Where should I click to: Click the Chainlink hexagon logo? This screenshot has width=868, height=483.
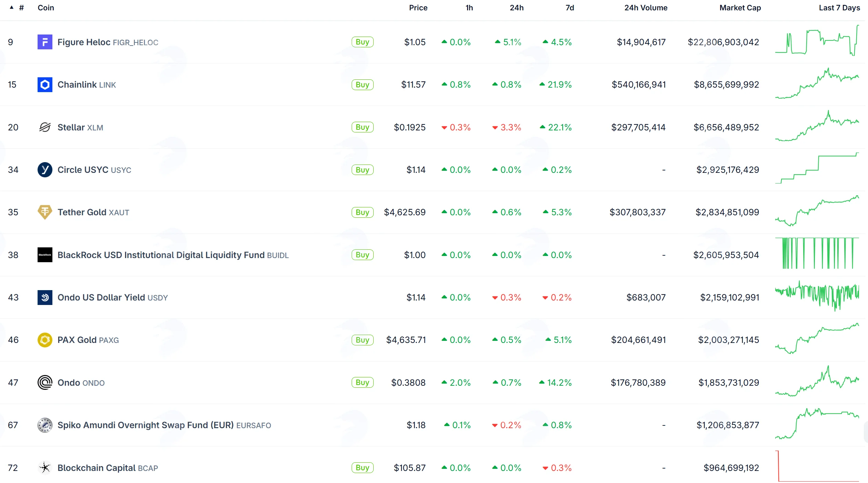pyautogui.click(x=45, y=85)
